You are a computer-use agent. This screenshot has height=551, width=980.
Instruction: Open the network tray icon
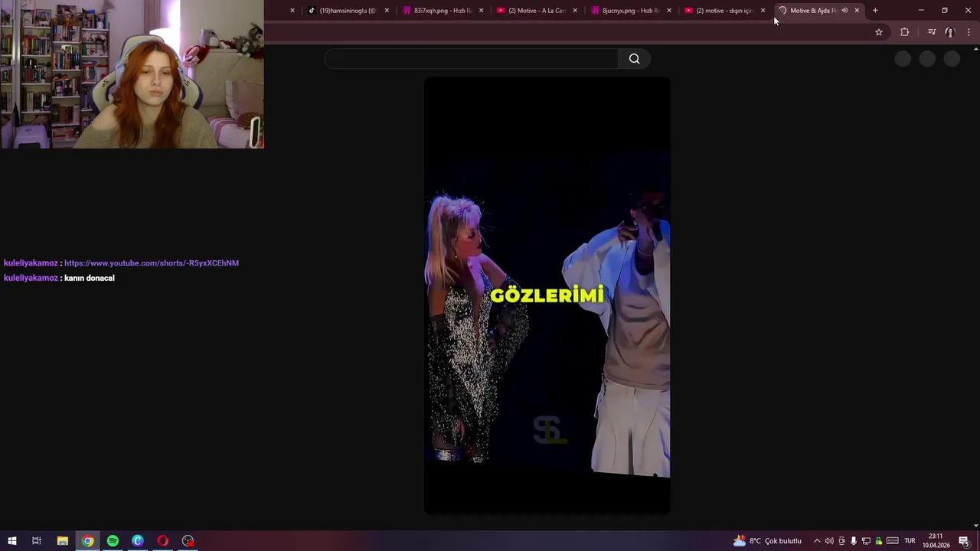[866, 541]
